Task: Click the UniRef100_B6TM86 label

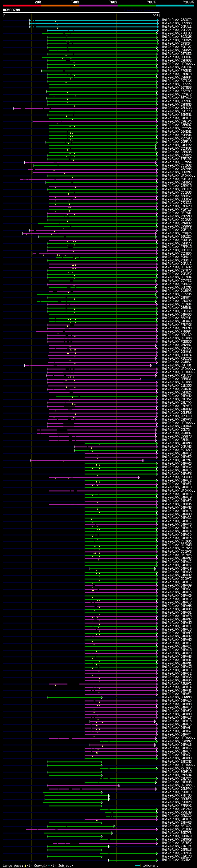Action: pos(177,88)
